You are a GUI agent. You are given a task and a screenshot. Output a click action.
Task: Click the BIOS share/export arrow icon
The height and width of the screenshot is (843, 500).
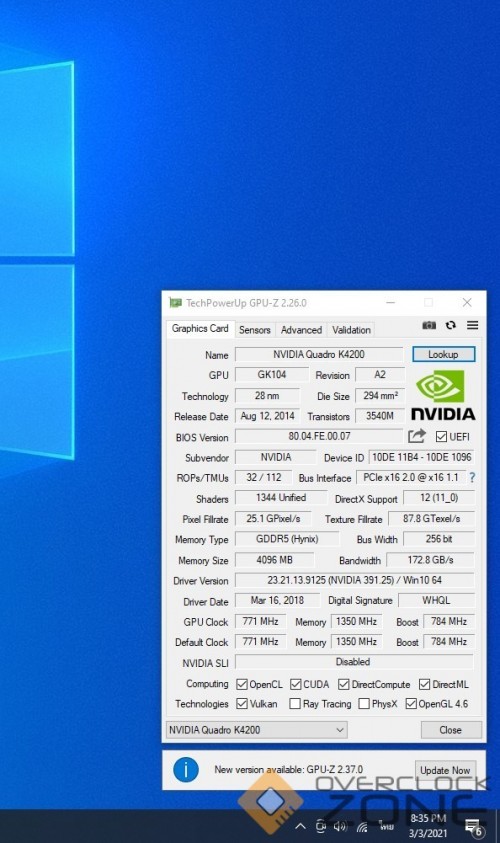417,436
